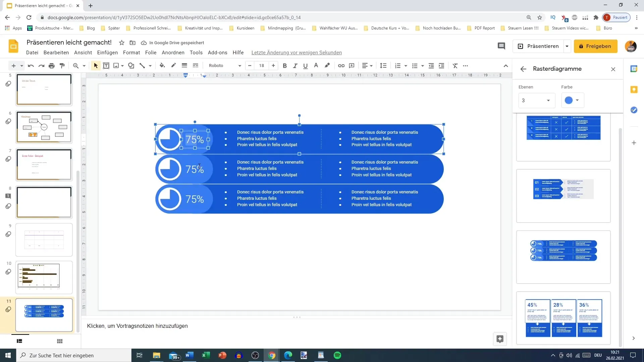
Task: Open Spotify from the taskbar
Action: (337, 355)
